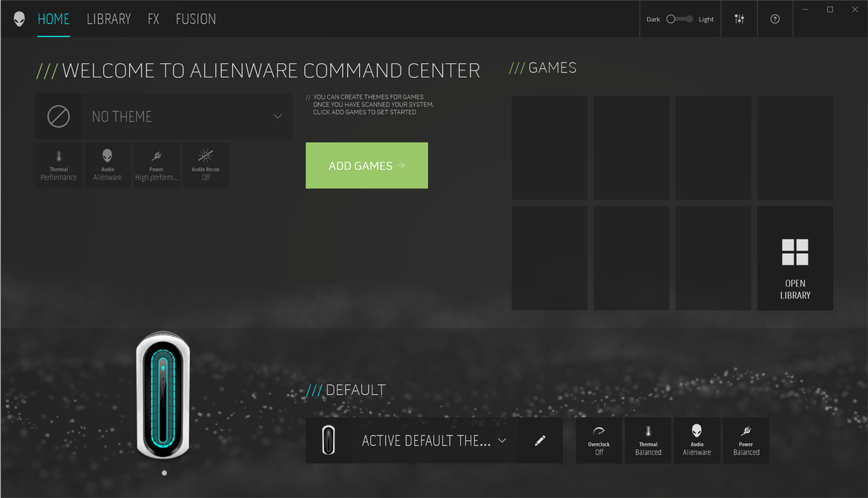Select the Thermal Balanced tile
The width and height of the screenshot is (868, 498).
(x=648, y=440)
